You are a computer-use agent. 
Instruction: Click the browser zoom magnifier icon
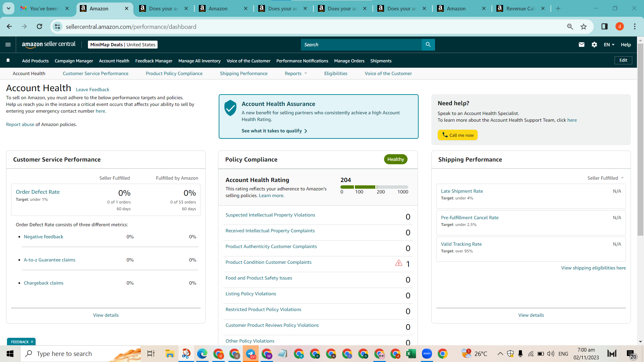tap(570, 26)
